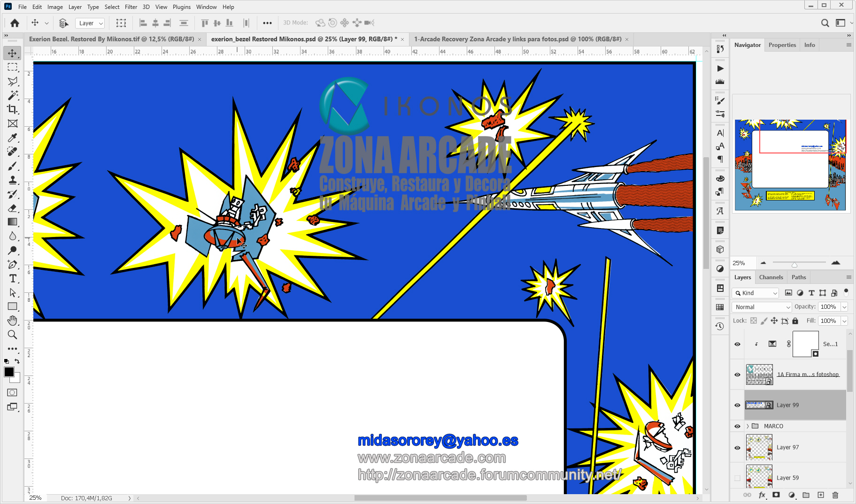The width and height of the screenshot is (856, 504).
Task: Click the Navigator zoom percentage field
Action: click(742, 263)
